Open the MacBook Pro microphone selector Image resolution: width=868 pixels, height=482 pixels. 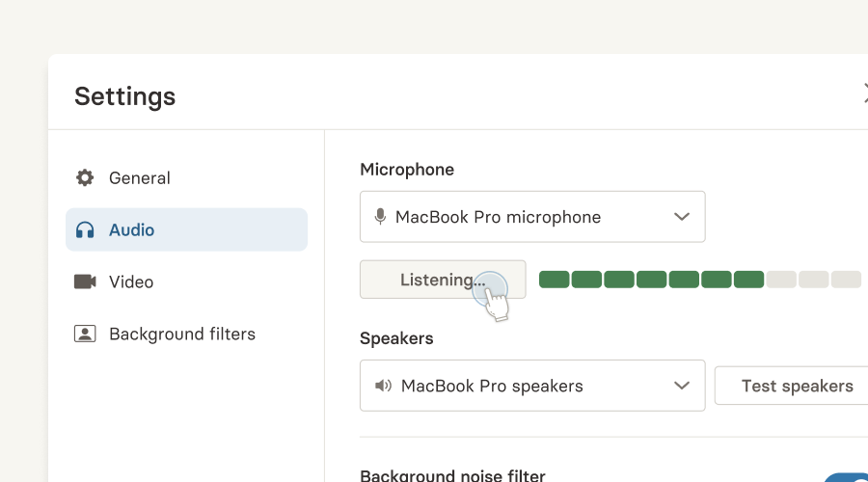point(532,217)
